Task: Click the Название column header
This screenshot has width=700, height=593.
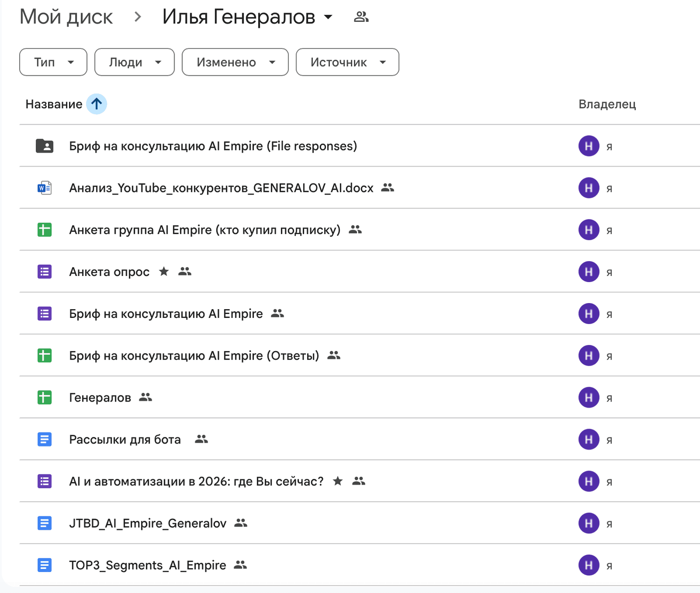Action: tap(54, 104)
